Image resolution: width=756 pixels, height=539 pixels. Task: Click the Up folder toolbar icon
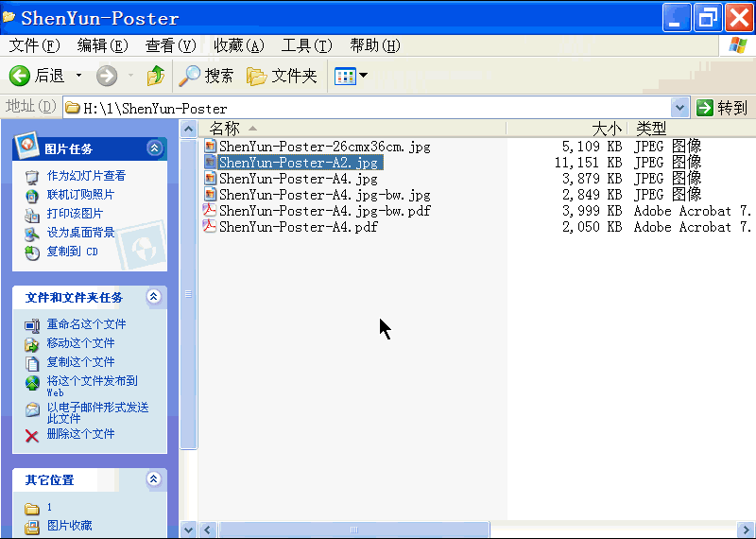coord(156,76)
